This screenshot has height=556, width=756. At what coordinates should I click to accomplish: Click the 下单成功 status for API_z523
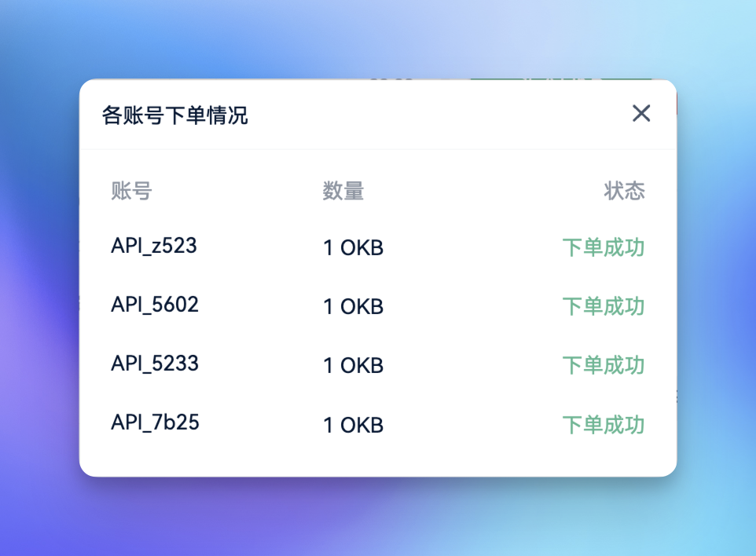coord(602,247)
